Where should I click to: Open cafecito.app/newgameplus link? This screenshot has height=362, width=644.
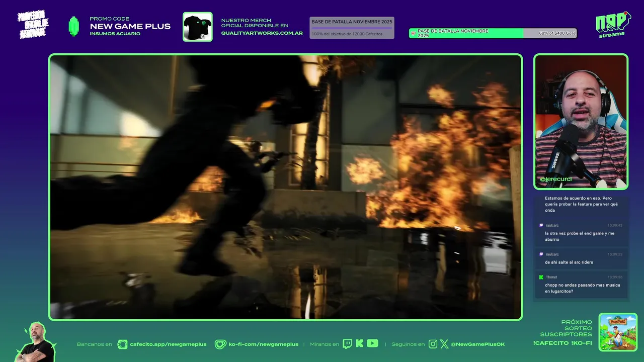point(168,344)
